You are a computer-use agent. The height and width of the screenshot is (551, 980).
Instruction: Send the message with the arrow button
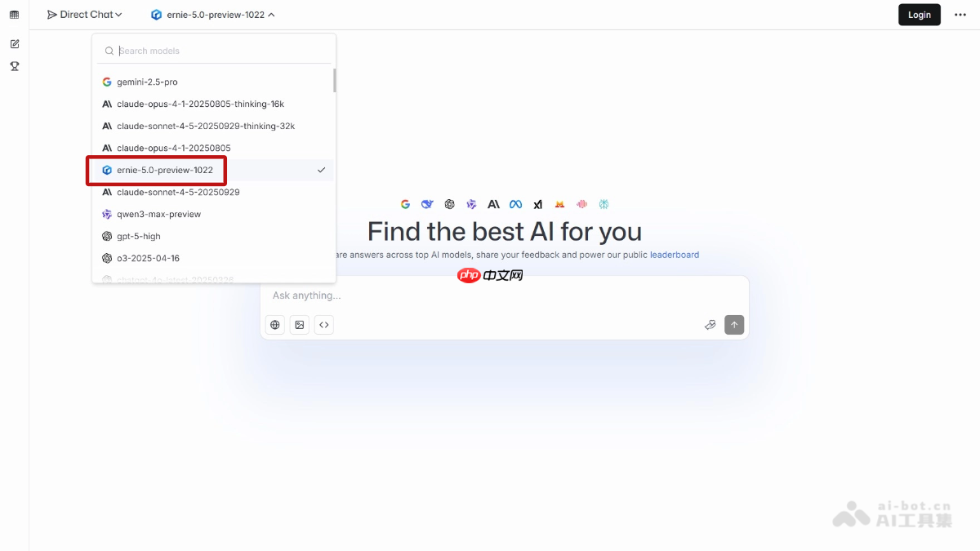click(734, 325)
